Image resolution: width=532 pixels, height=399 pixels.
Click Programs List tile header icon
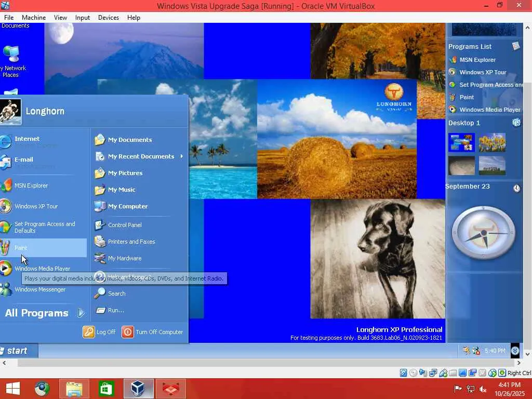pyautogui.click(x=516, y=46)
